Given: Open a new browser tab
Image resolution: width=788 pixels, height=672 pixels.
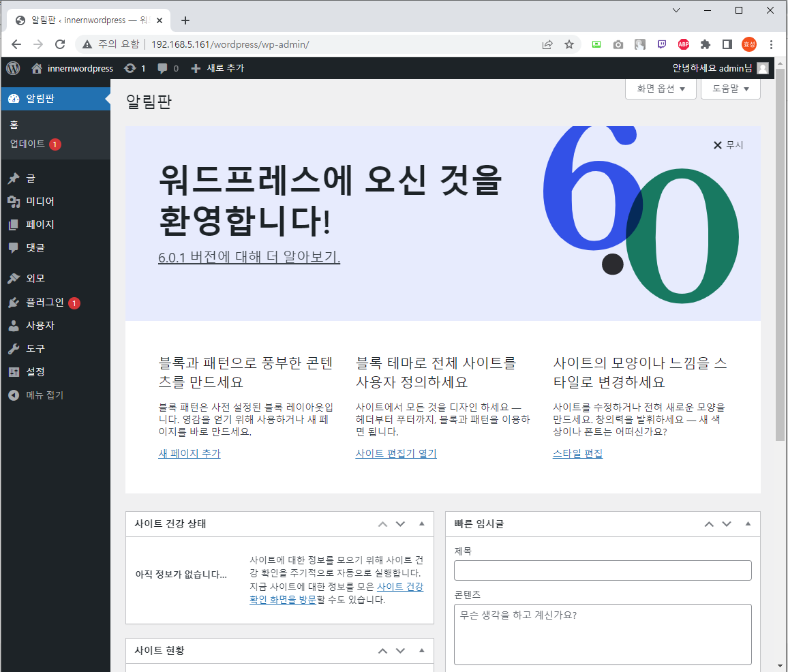Looking at the screenshot, I should (x=185, y=20).
